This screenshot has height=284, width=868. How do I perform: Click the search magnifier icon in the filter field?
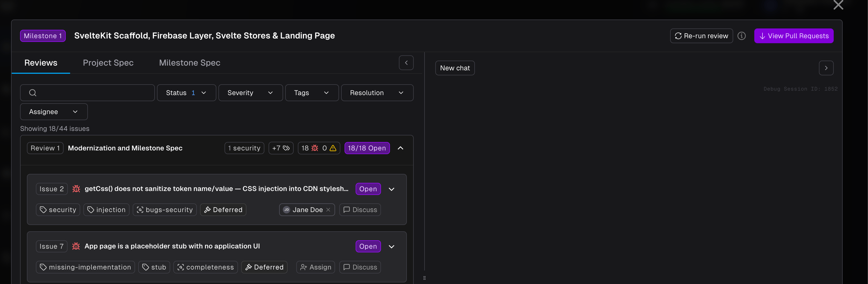point(33,93)
